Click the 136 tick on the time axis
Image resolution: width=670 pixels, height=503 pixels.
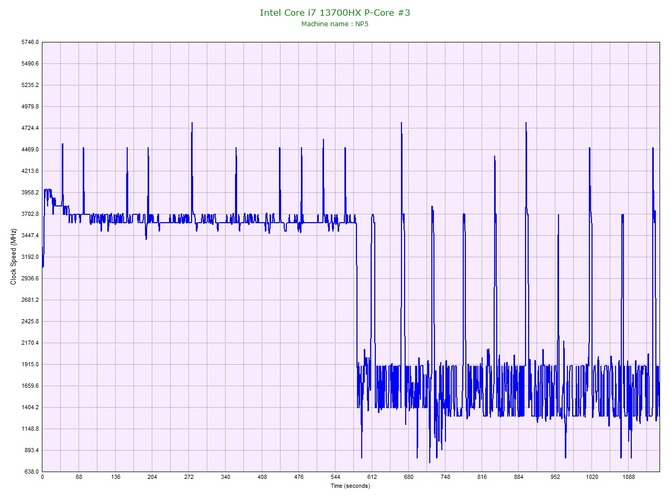tap(116, 478)
